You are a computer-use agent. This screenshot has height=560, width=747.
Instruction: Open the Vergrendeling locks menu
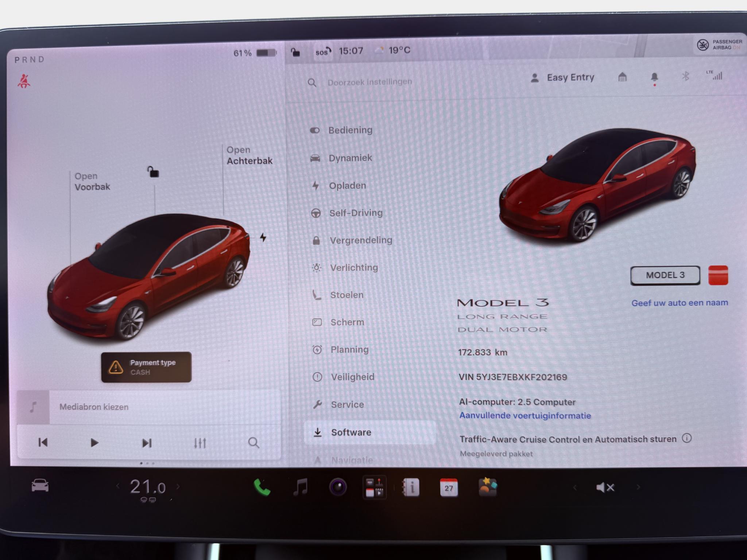tap(352, 240)
